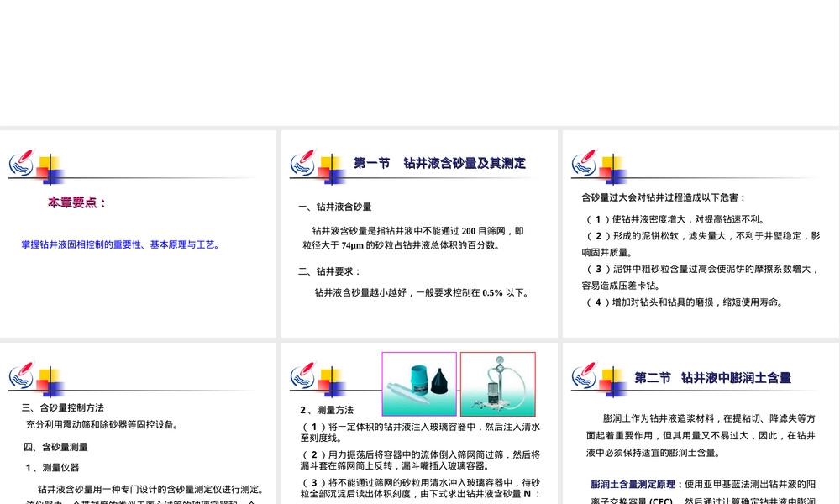Click the logo beside the 第二节 title
Image resolution: width=840 pixels, height=504 pixels.
coord(585,375)
